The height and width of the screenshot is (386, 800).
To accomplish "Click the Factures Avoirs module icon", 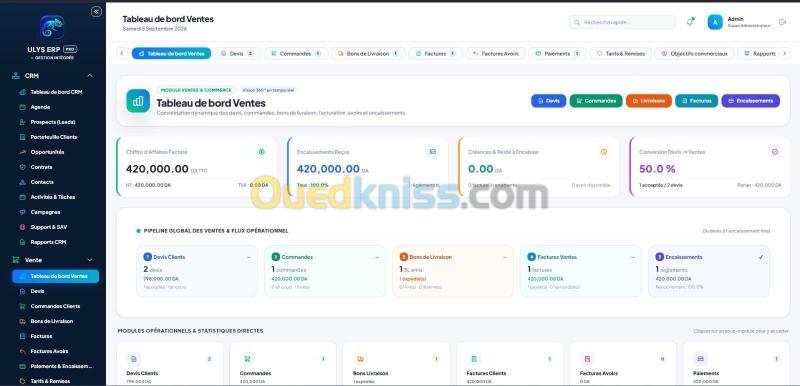I will point(587,359).
